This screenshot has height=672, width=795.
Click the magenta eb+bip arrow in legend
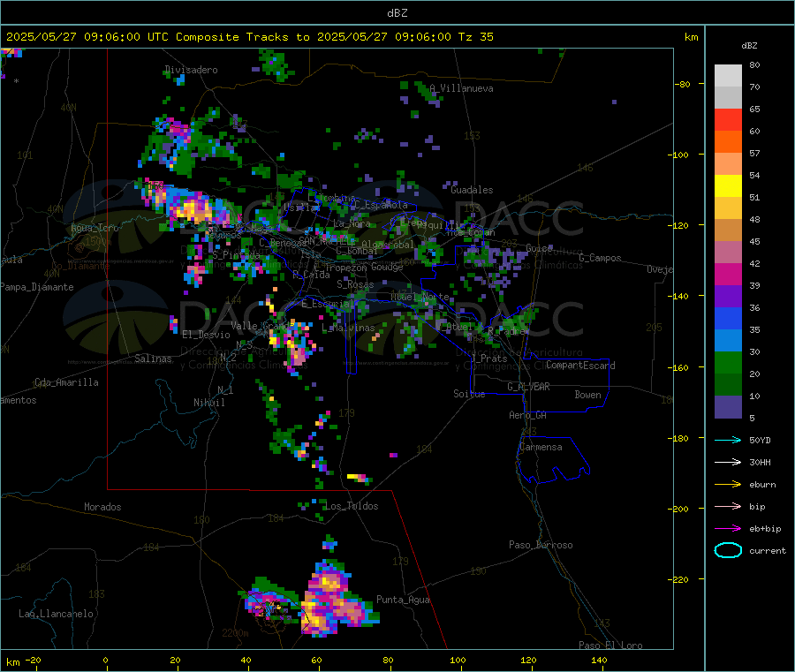click(x=728, y=529)
